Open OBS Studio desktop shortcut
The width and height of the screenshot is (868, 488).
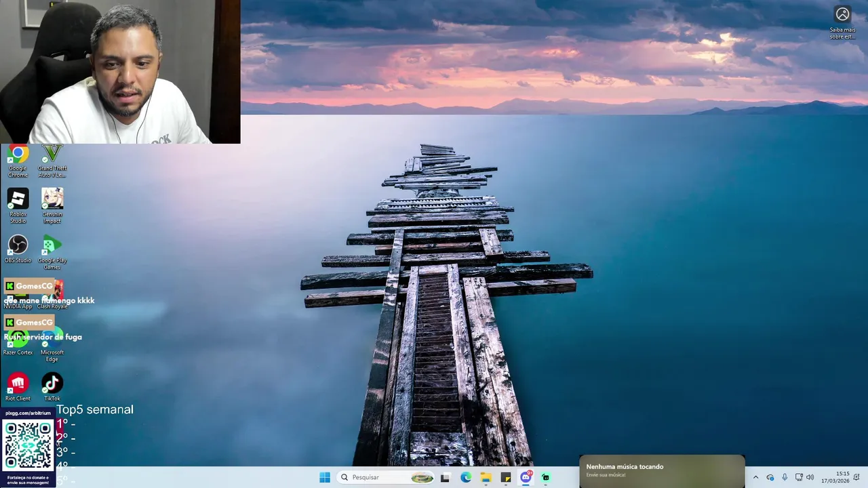[x=18, y=249]
